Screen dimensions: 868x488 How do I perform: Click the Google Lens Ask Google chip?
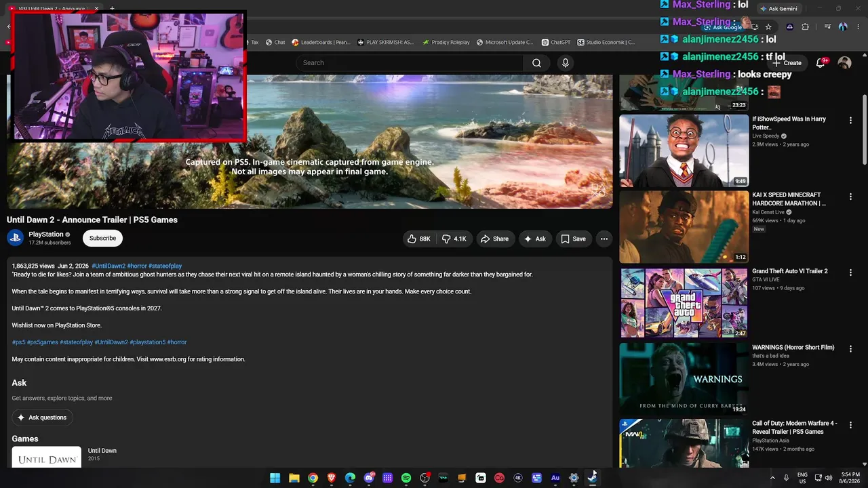[723, 27]
